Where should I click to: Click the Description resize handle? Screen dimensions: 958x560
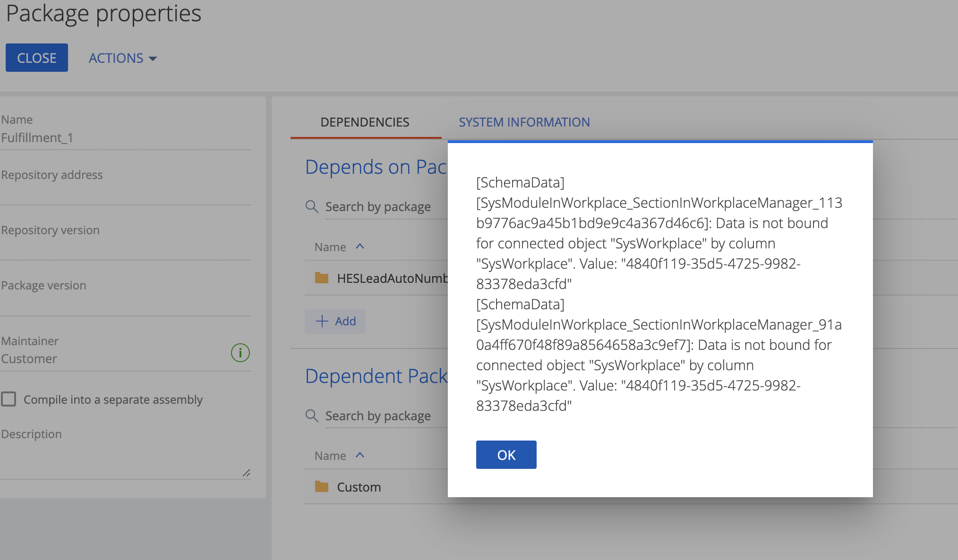(246, 473)
